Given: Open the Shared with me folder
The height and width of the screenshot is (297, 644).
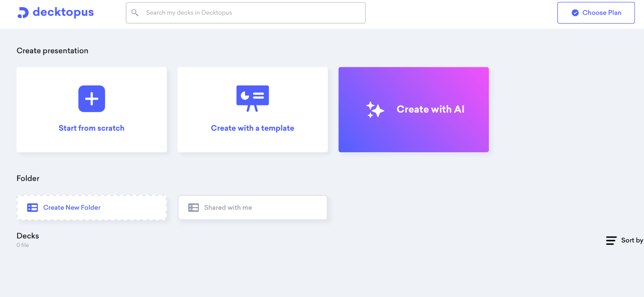Looking at the screenshot, I should coord(252,208).
